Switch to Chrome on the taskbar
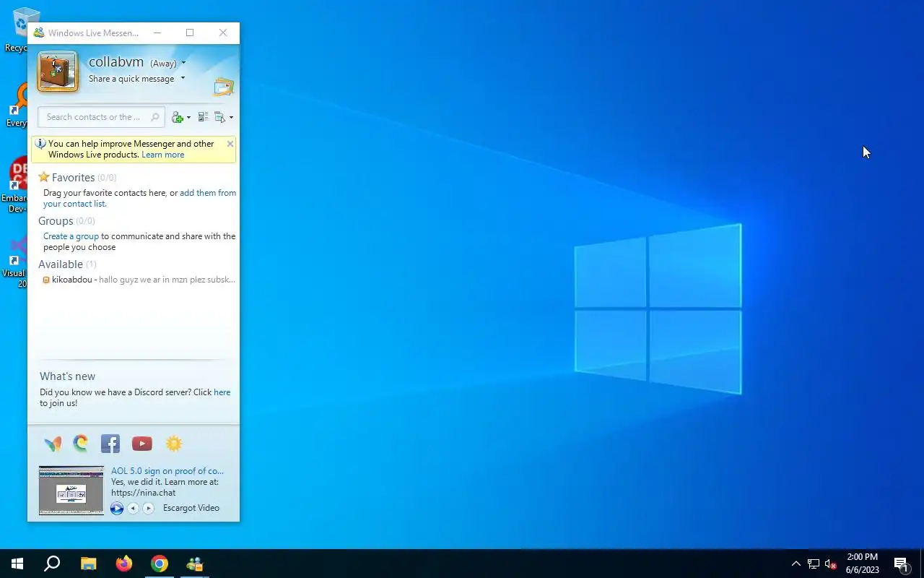The image size is (924, 578). [160, 564]
